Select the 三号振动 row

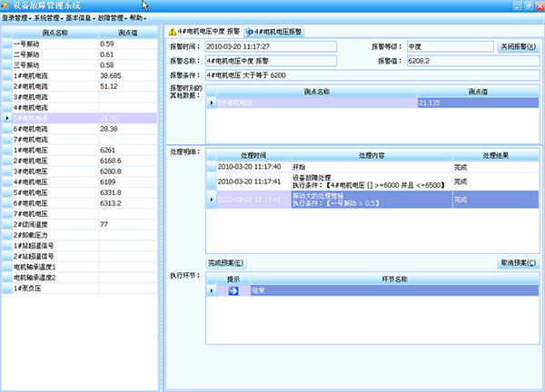tap(80, 65)
